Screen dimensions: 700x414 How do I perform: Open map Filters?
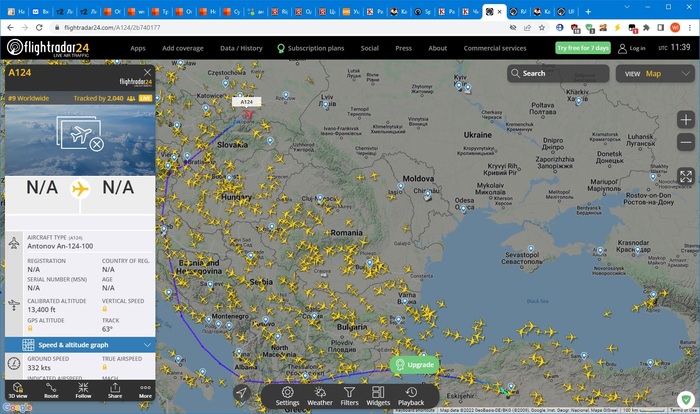349,396
